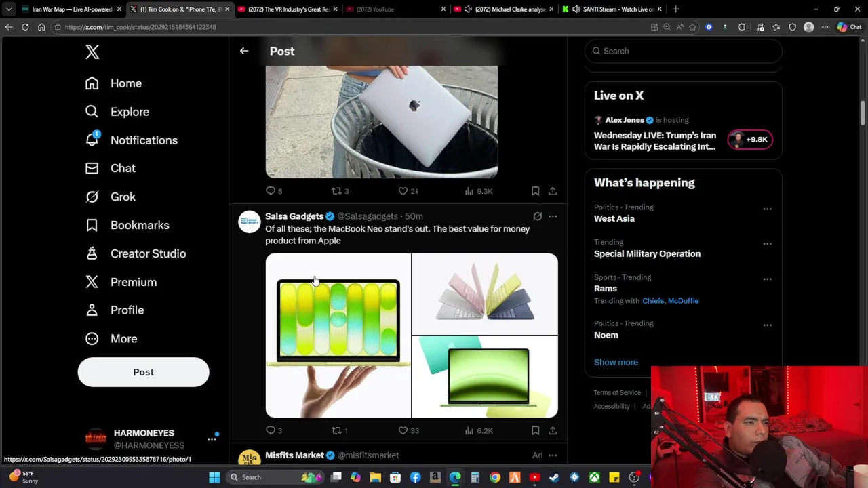Go back with the Post arrow
Viewport: 868px width, 488px height.
244,51
